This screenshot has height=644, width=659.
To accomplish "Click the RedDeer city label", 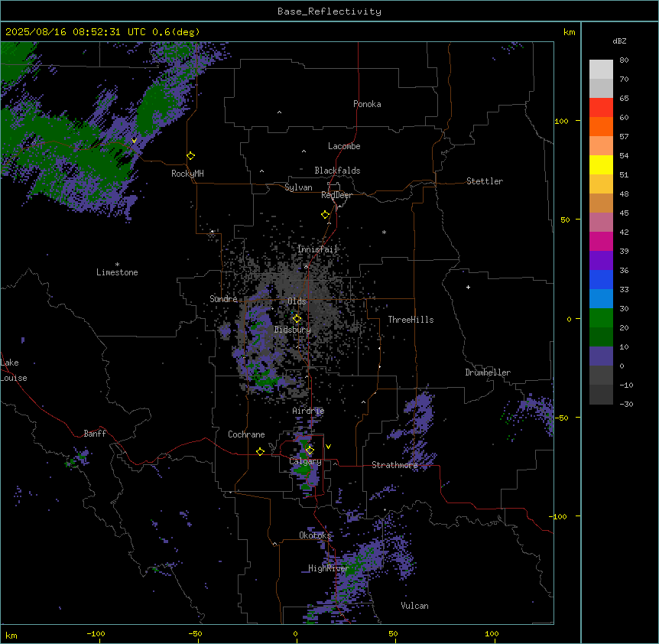I will tap(336, 195).
